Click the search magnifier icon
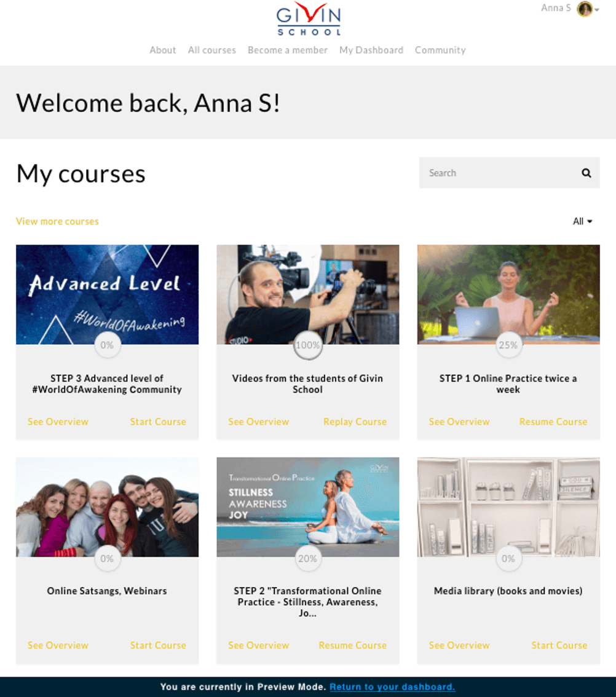 click(586, 173)
